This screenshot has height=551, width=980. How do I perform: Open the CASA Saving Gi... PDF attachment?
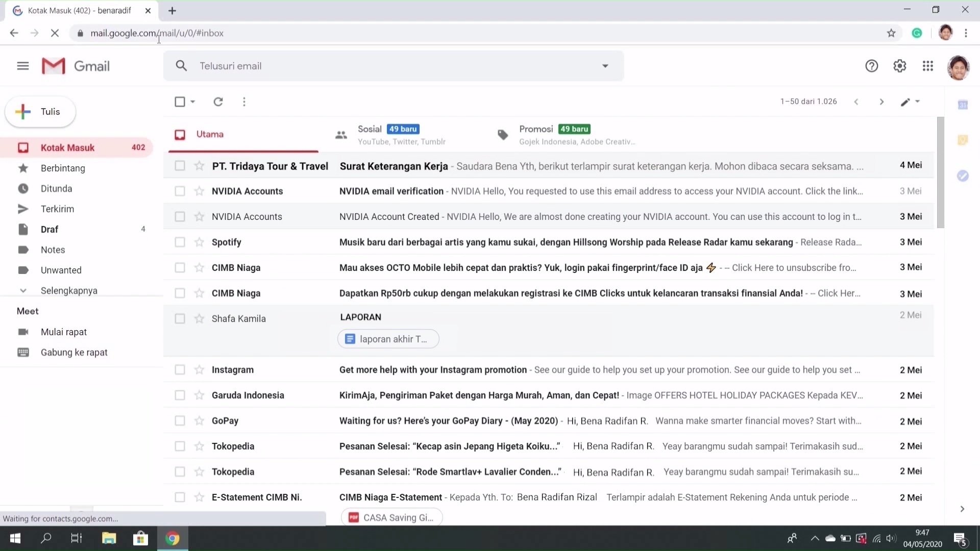[x=391, y=517]
